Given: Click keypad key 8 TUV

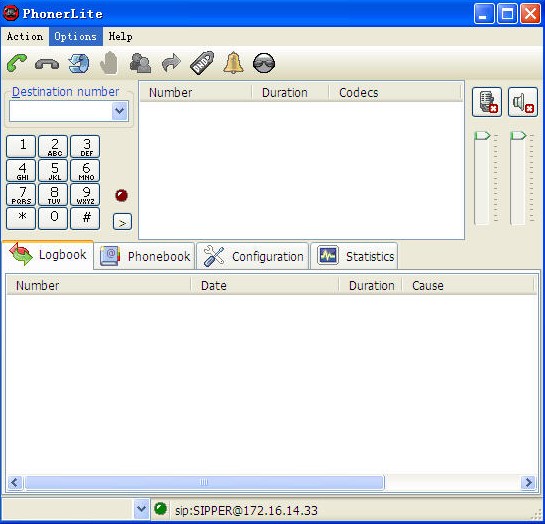Looking at the screenshot, I should click(x=53, y=195).
